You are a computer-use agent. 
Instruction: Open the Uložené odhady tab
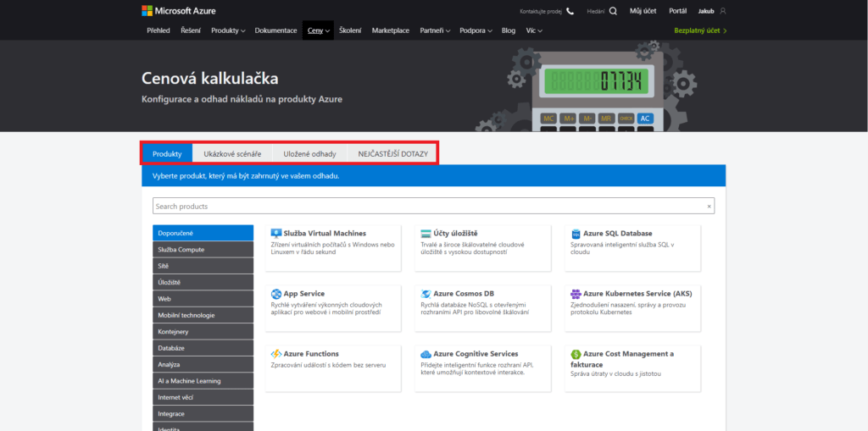[x=309, y=154]
